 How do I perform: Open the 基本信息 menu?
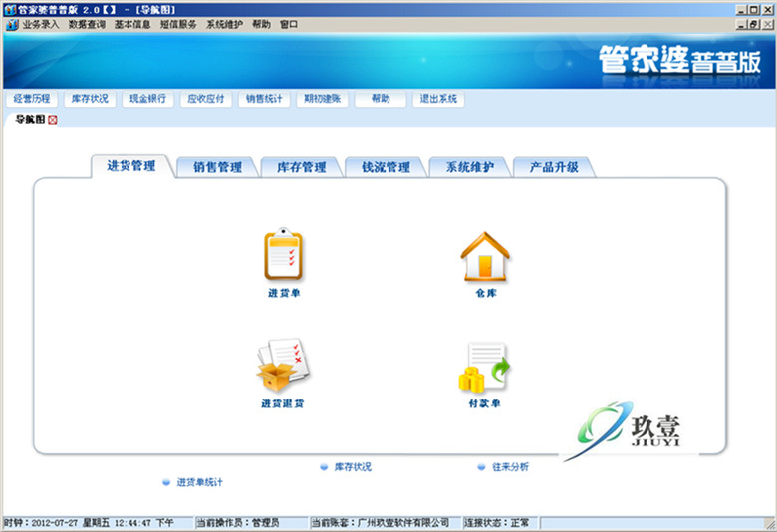coord(132,24)
